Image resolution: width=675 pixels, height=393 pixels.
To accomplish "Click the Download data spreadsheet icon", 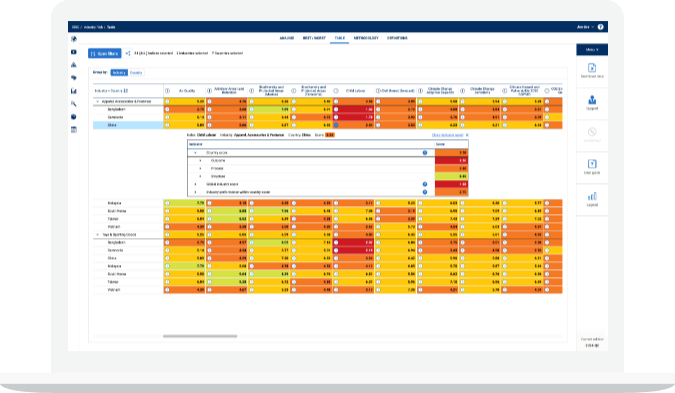I will pyautogui.click(x=592, y=68).
